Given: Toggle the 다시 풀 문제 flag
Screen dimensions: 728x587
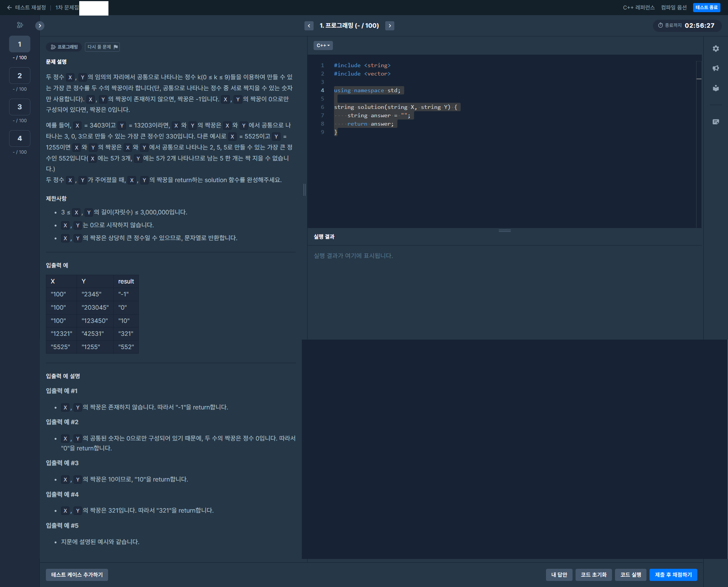Looking at the screenshot, I should tap(102, 47).
